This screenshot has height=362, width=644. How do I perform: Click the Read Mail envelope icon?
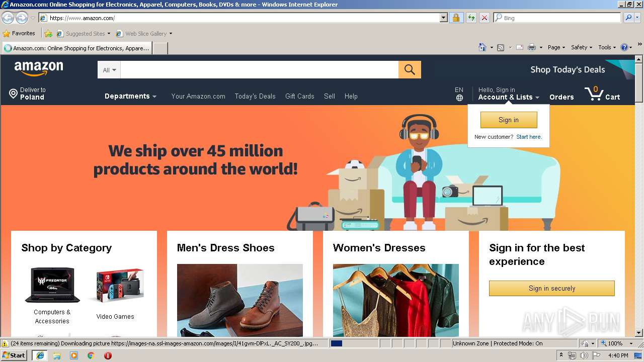click(520, 47)
